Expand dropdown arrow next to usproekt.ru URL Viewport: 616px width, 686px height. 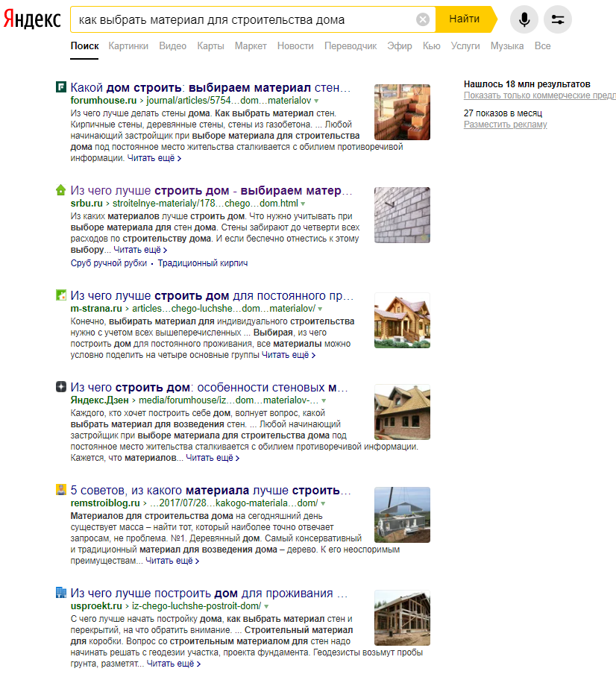coord(266,606)
